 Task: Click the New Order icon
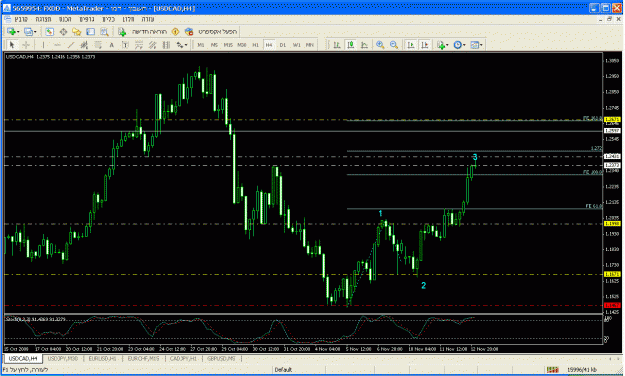pos(122,31)
